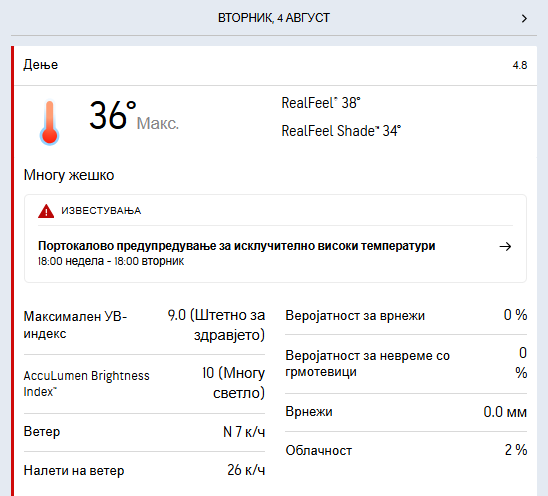Select the Дење section heading
548x496 pixels.
pos(41,65)
